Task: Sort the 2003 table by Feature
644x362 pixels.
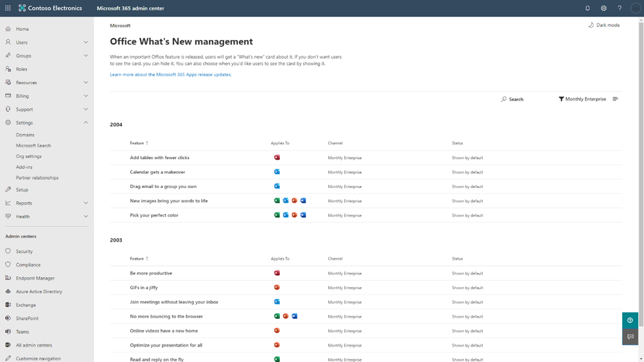Action: pyautogui.click(x=139, y=258)
